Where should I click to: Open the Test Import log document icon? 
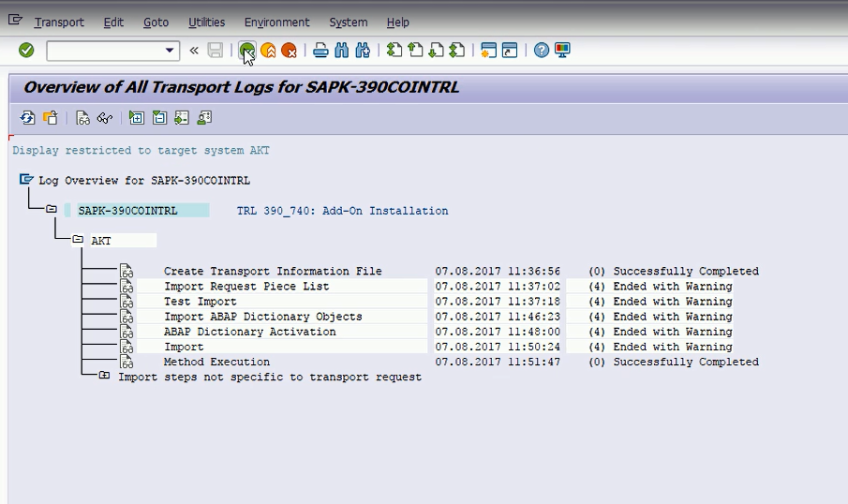click(x=126, y=302)
